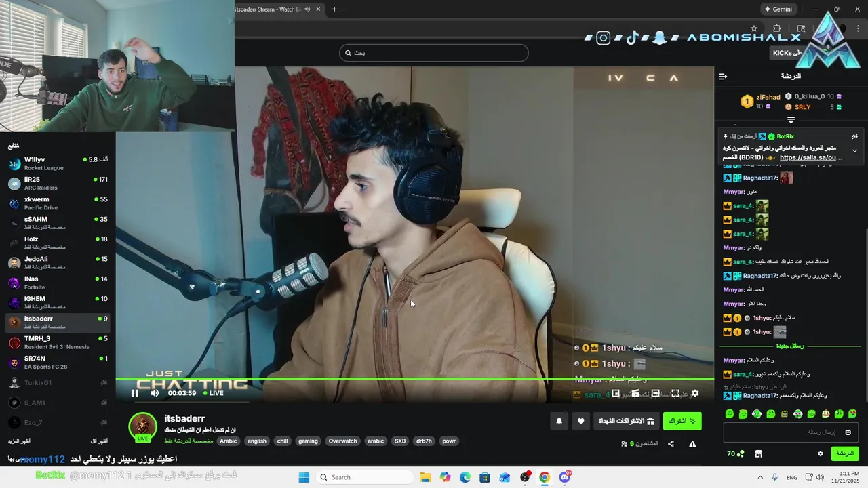Open offline channel S_AM1

58,403
